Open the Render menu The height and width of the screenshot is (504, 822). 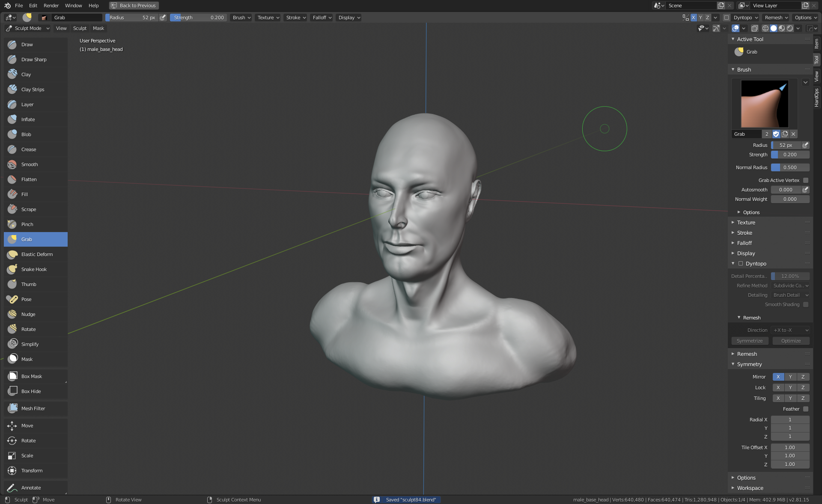pos(51,6)
